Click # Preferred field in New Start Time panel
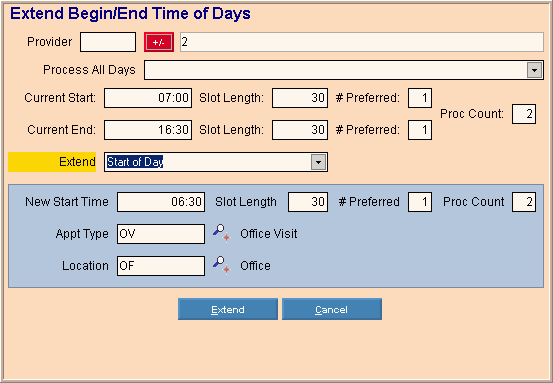 pos(420,202)
